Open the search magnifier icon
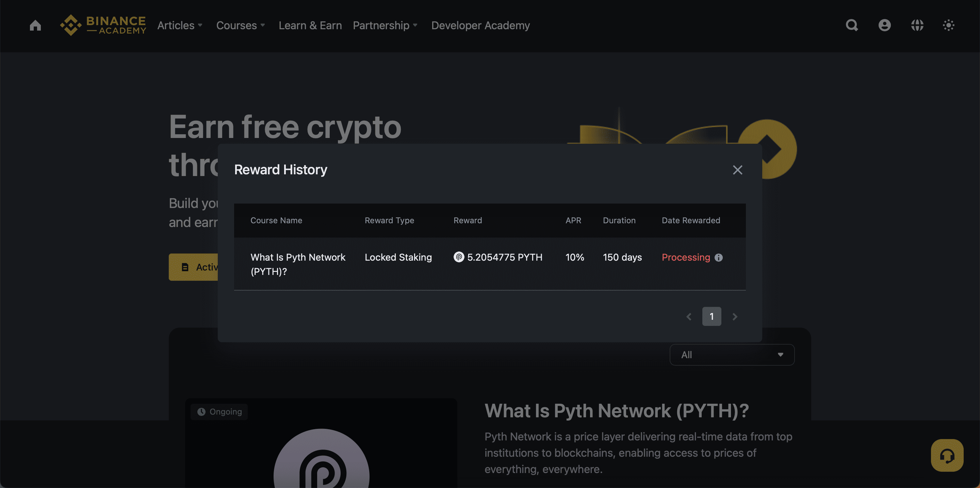Screen dimensions: 980x488 (x=852, y=25)
